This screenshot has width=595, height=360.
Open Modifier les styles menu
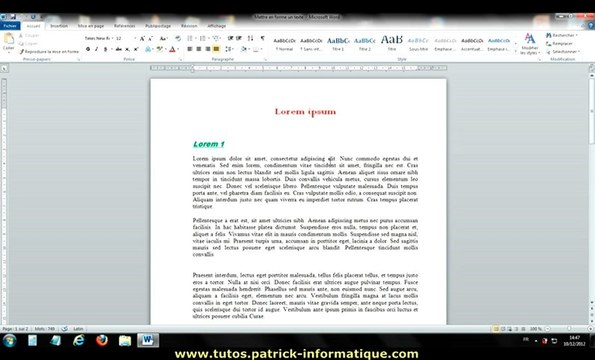point(530,44)
